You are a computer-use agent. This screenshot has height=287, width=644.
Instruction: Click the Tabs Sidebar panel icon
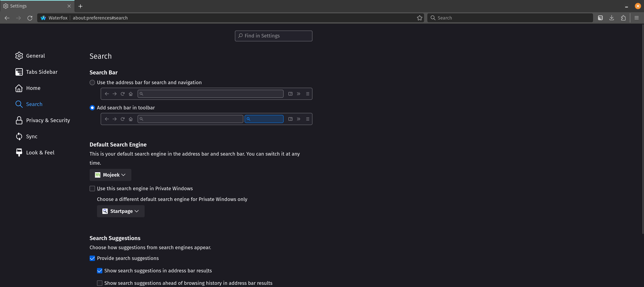[19, 72]
